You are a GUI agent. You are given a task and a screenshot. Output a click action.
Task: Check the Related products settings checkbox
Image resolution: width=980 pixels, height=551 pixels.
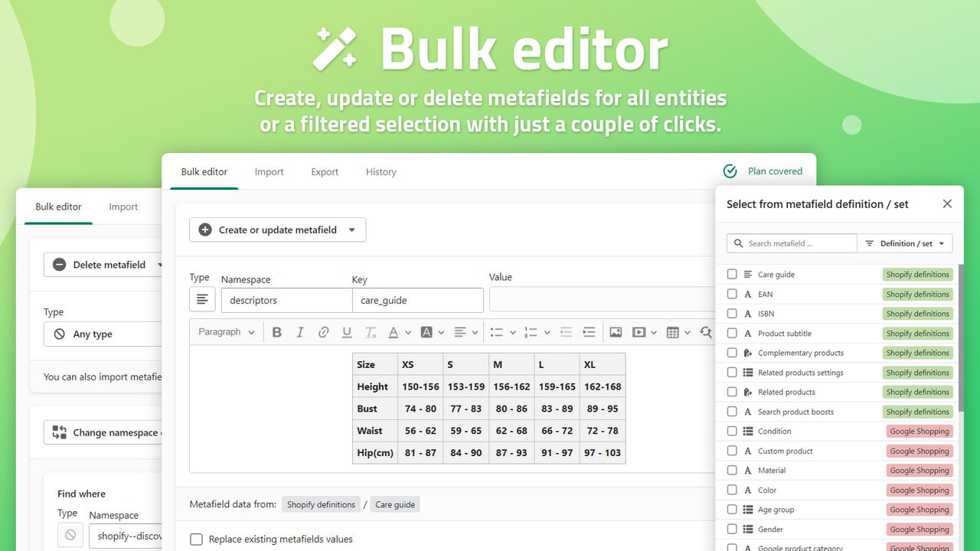(732, 373)
